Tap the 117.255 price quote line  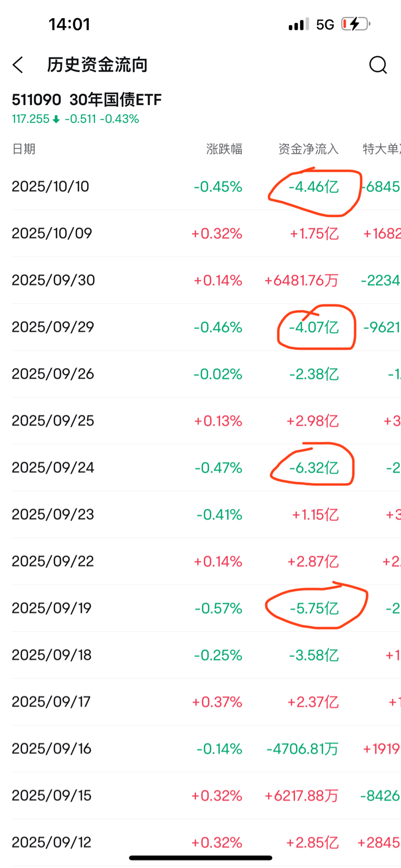(x=75, y=119)
